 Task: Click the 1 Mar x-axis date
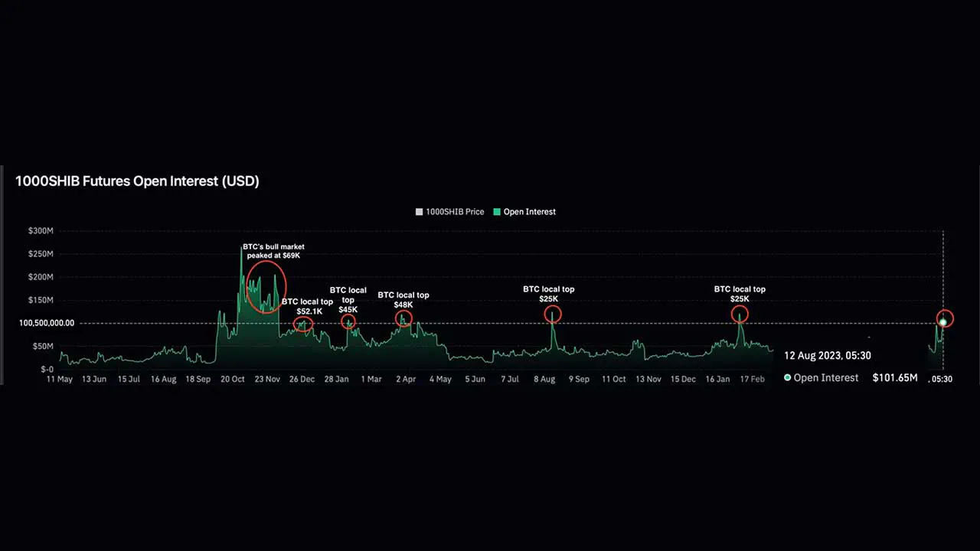coord(371,379)
